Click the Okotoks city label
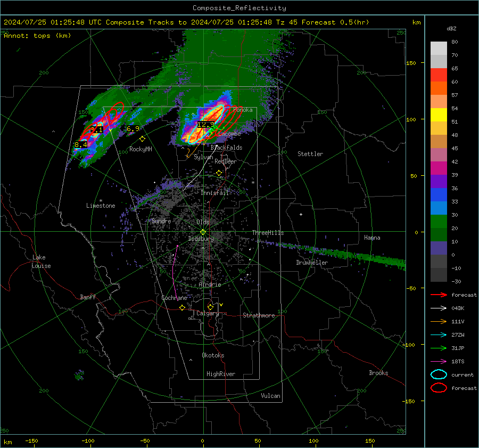Image resolution: width=479 pixels, height=448 pixels. (x=213, y=355)
